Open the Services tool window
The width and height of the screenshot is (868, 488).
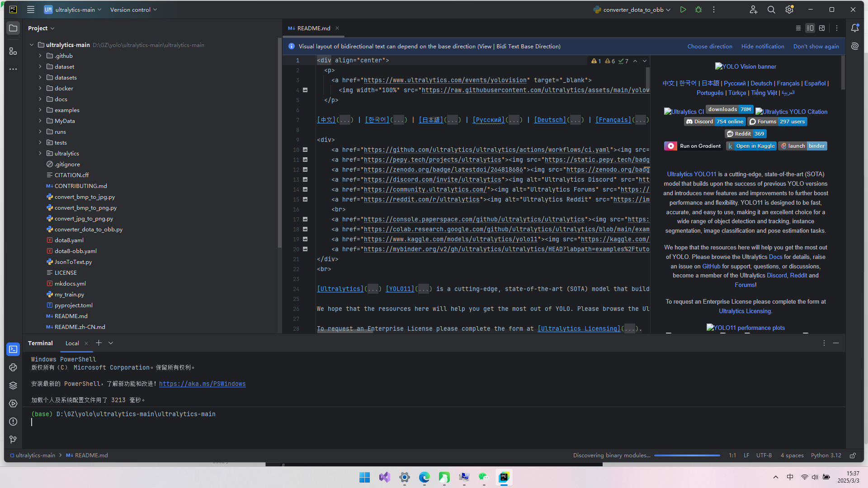tap(13, 404)
